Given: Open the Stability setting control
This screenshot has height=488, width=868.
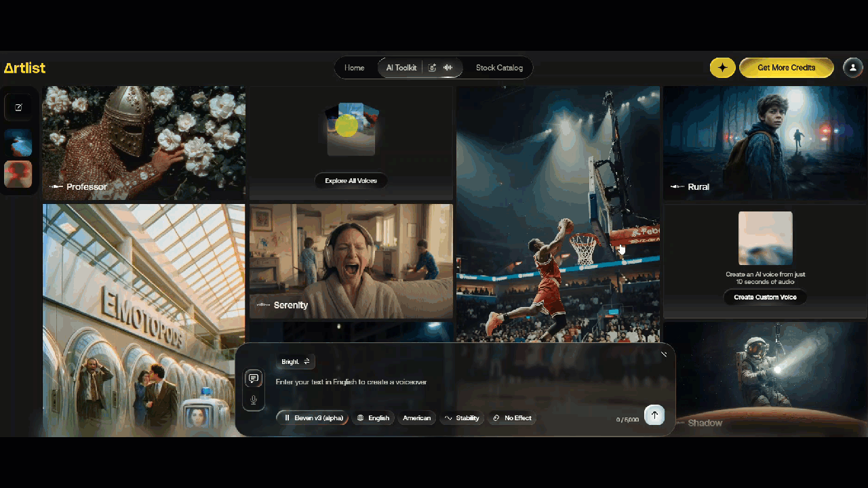Looking at the screenshot, I should click(462, 418).
